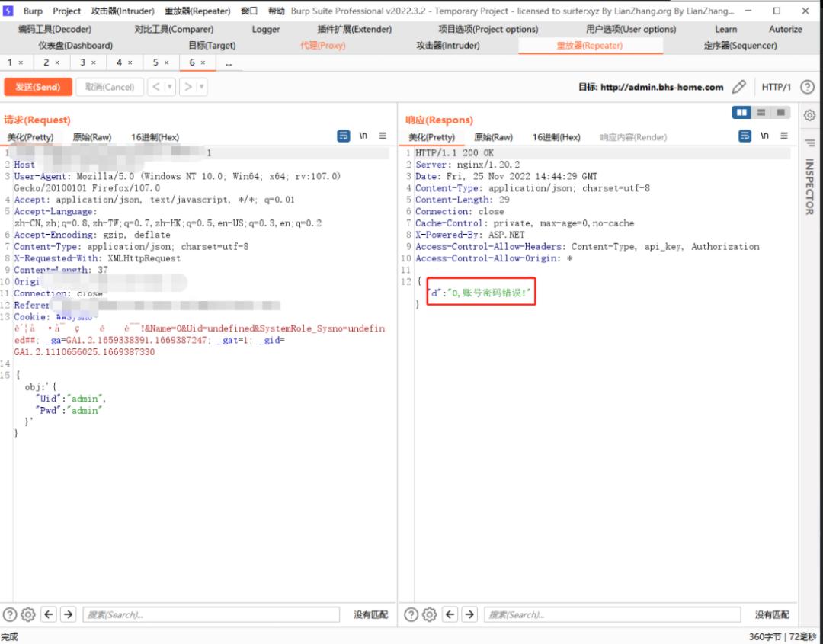
Task: Switch to 目标(Target) tab
Action: click(212, 46)
